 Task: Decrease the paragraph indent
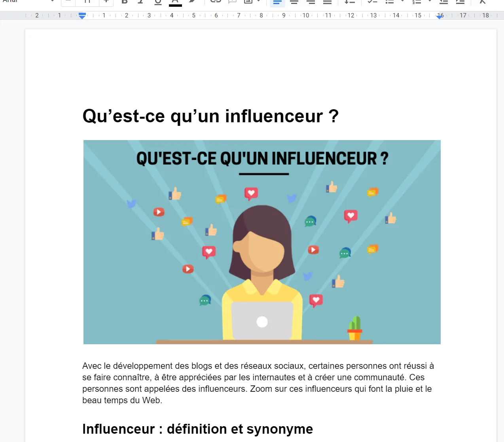pyautogui.click(x=443, y=2)
